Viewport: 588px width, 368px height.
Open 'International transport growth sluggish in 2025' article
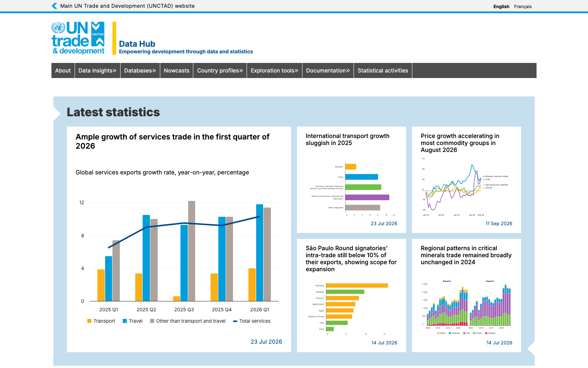348,139
